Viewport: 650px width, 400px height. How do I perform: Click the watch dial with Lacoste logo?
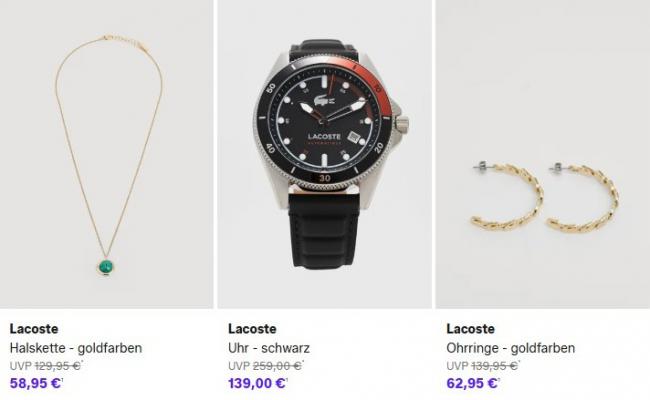click(x=324, y=121)
